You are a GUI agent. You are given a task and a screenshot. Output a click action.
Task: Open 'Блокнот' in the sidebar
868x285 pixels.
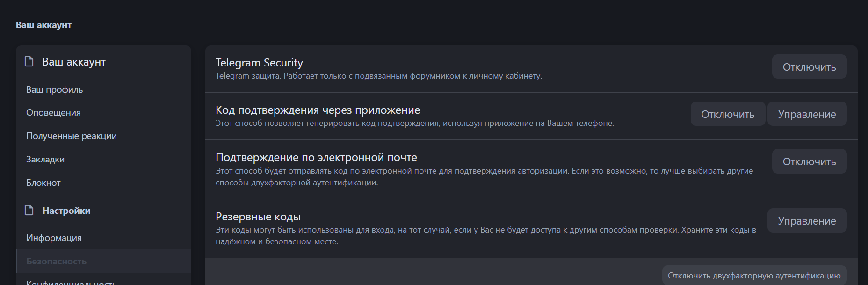[43, 183]
